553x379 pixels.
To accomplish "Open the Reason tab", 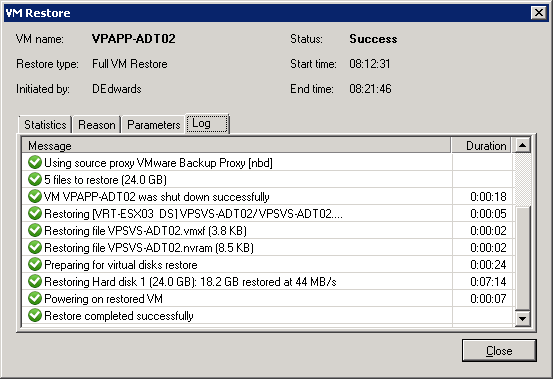I will (x=97, y=125).
